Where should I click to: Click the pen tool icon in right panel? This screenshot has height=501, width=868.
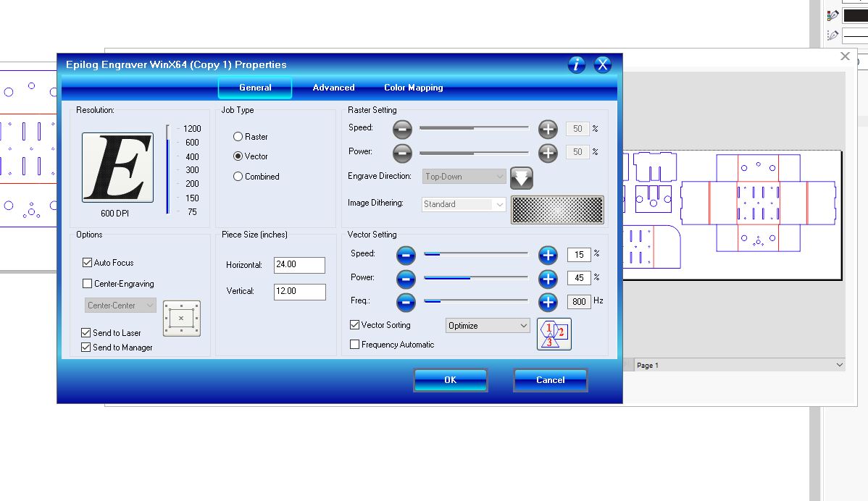[832, 15]
